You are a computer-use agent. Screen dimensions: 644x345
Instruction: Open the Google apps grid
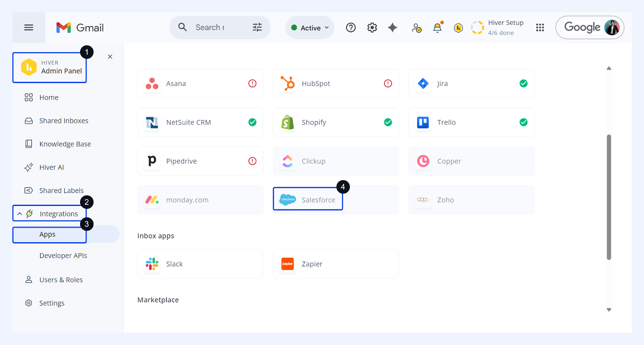tap(540, 27)
